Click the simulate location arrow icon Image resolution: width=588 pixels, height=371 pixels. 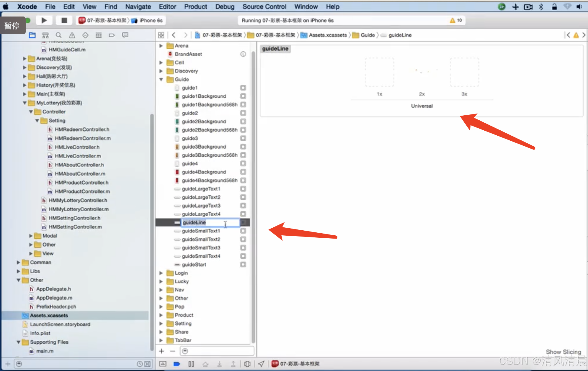[261, 364]
